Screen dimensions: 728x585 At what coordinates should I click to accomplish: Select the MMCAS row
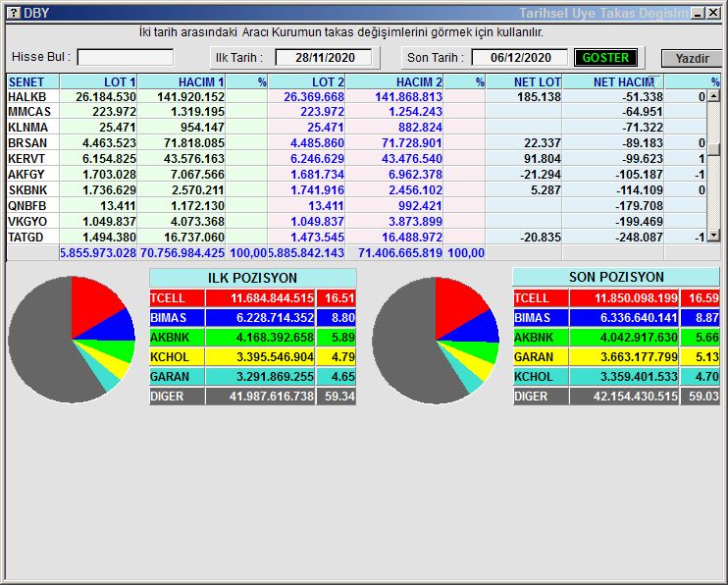(x=356, y=112)
